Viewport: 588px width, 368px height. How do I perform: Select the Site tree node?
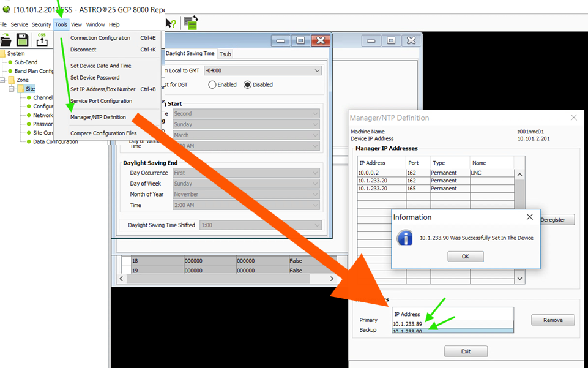click(x=30, y=89)
